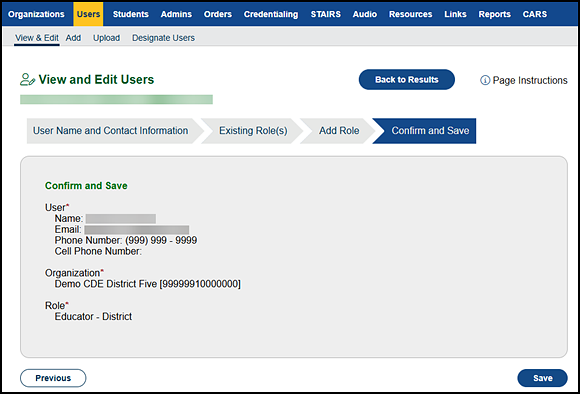Click the Educator - District role text
Viewport: 580px width, 394px height.
tap(93, 317)
